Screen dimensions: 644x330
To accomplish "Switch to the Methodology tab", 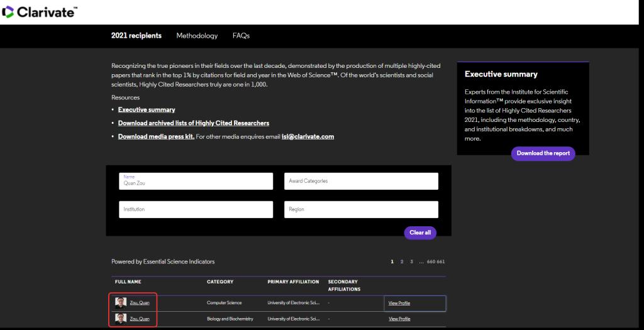I will point(197,36).
